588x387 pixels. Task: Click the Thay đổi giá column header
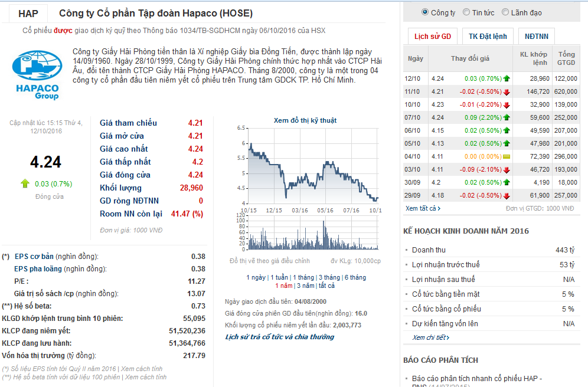point(471,58)
